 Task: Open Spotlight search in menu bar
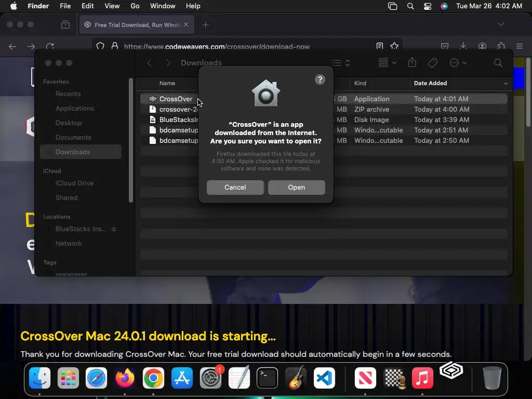pyautogui.click(x=410, y=6)
